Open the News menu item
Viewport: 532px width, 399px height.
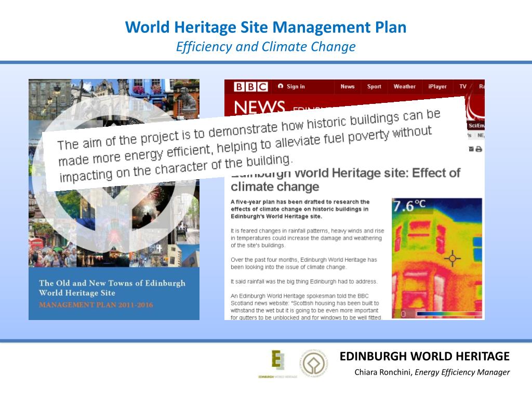click(348, 87)
